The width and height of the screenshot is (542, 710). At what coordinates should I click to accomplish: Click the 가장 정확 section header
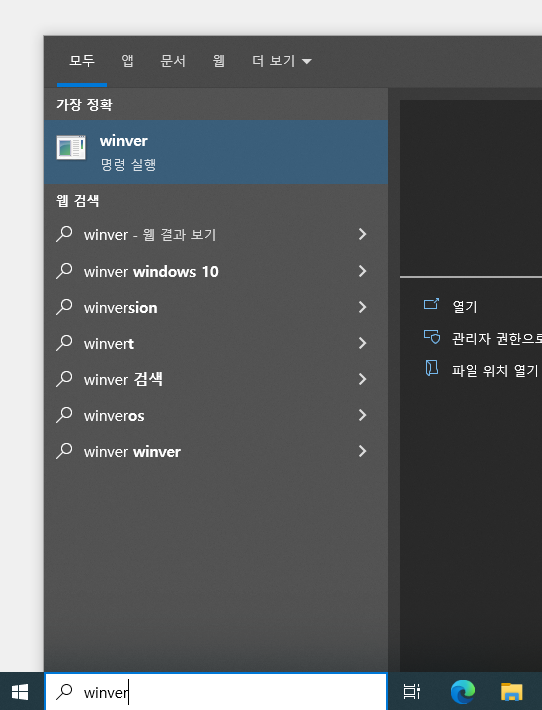(84, 105)
